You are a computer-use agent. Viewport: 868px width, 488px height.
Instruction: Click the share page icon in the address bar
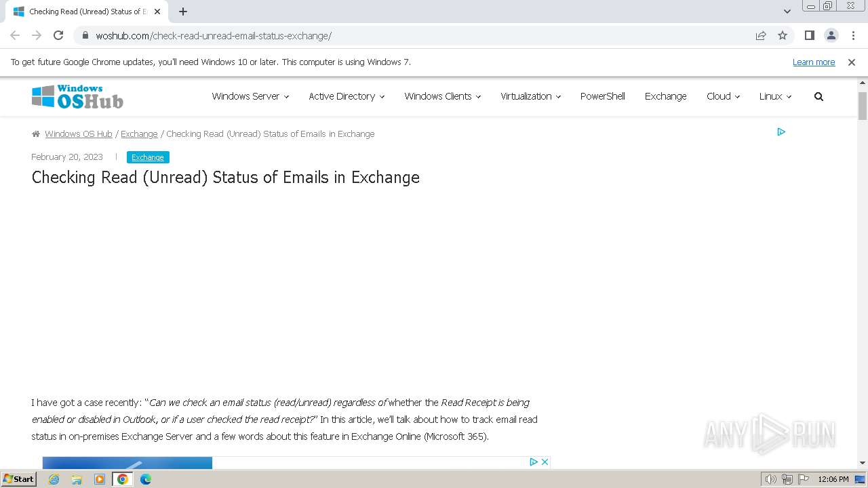pyautogui.click(x=761, y=35)
